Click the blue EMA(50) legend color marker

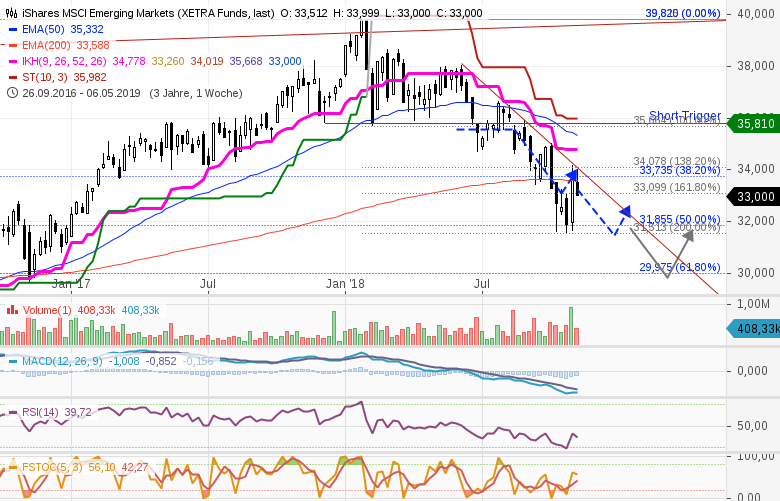(13, 29)
